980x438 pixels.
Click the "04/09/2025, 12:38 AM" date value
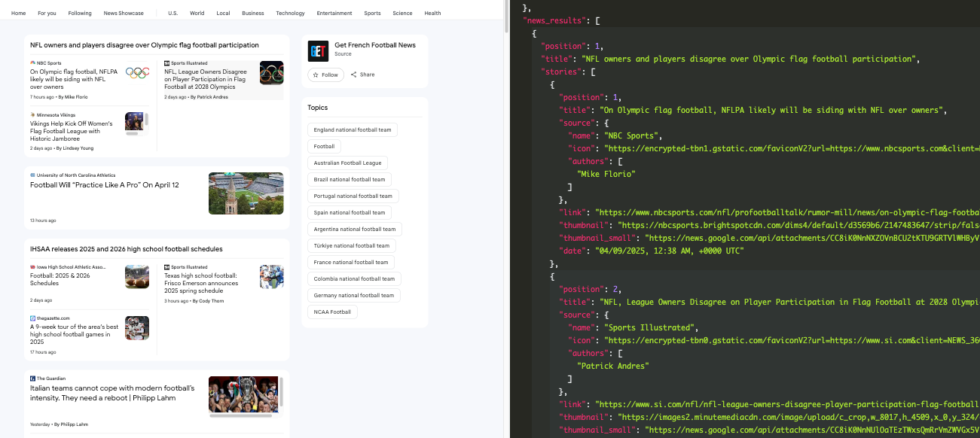point(670,251)
